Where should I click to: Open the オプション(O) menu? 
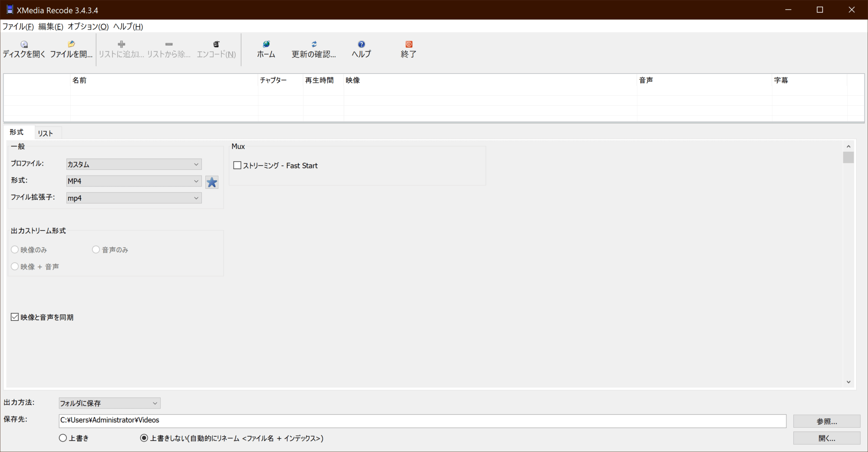[88, 27]
